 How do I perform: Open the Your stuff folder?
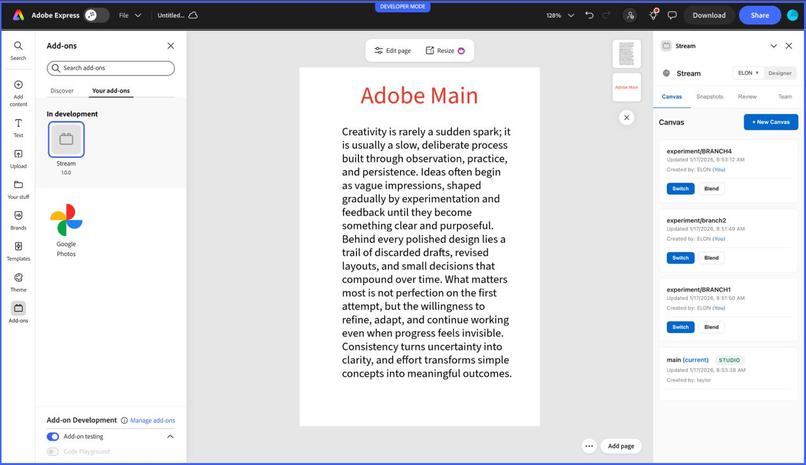[18, 190]
